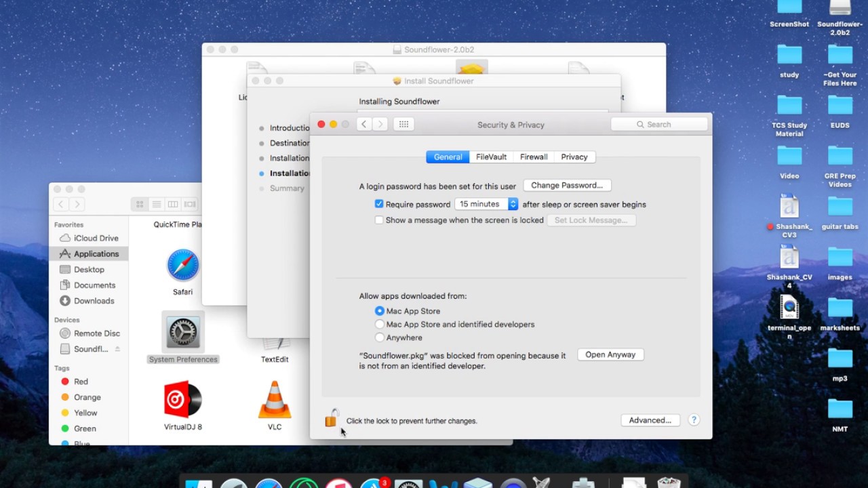
Task: Open Soundflower-2.0b2 disk on desktop
Action: (x=840, y=7)
